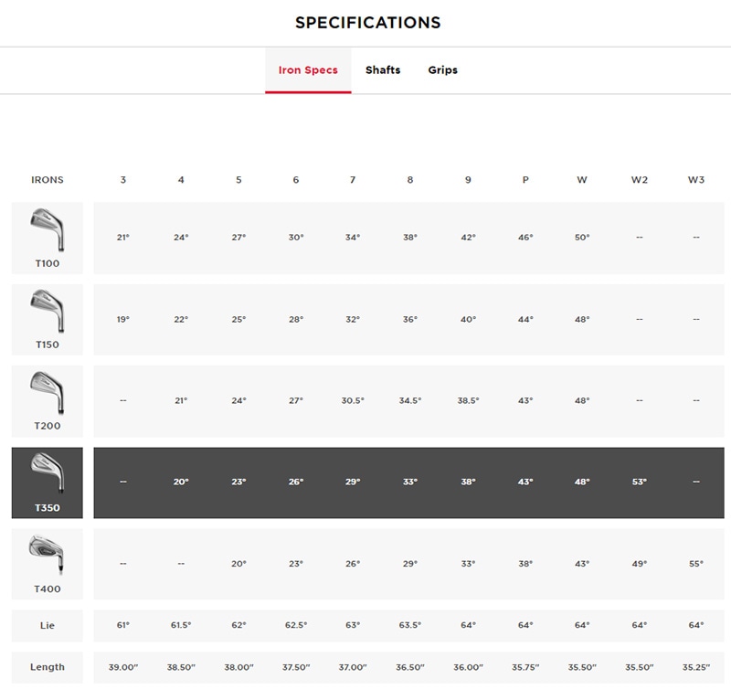
Task: Click the IRONS column header
Action: pyautogui.click(x=48, y=180)
